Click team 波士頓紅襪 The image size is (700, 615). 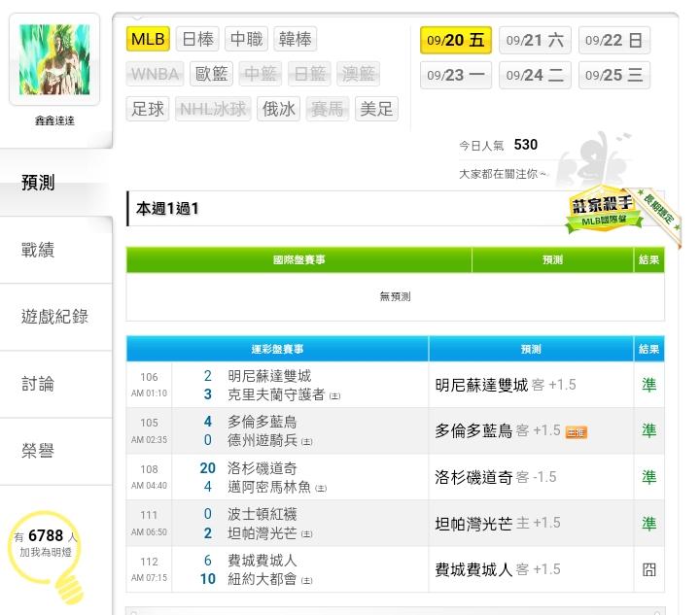coord(262,514)
